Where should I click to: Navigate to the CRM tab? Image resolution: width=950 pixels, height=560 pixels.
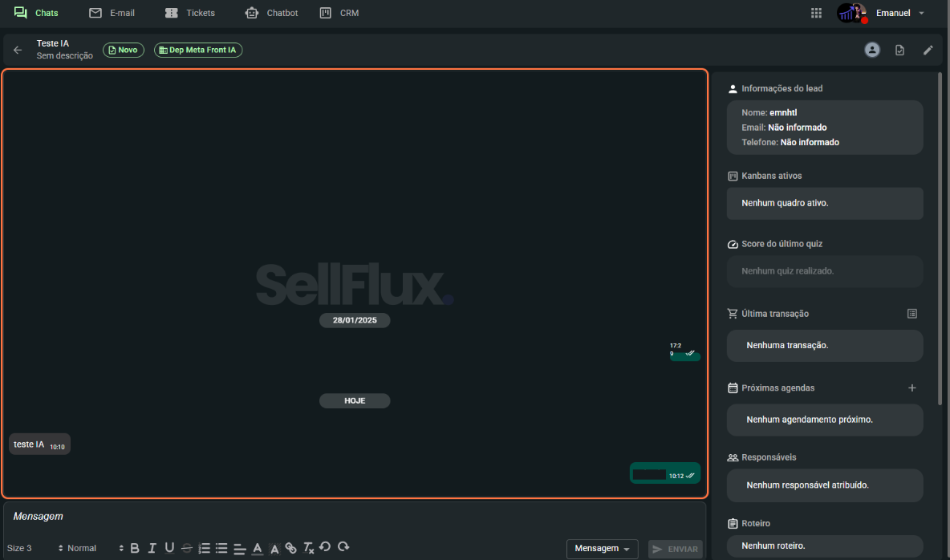(339, 13)
